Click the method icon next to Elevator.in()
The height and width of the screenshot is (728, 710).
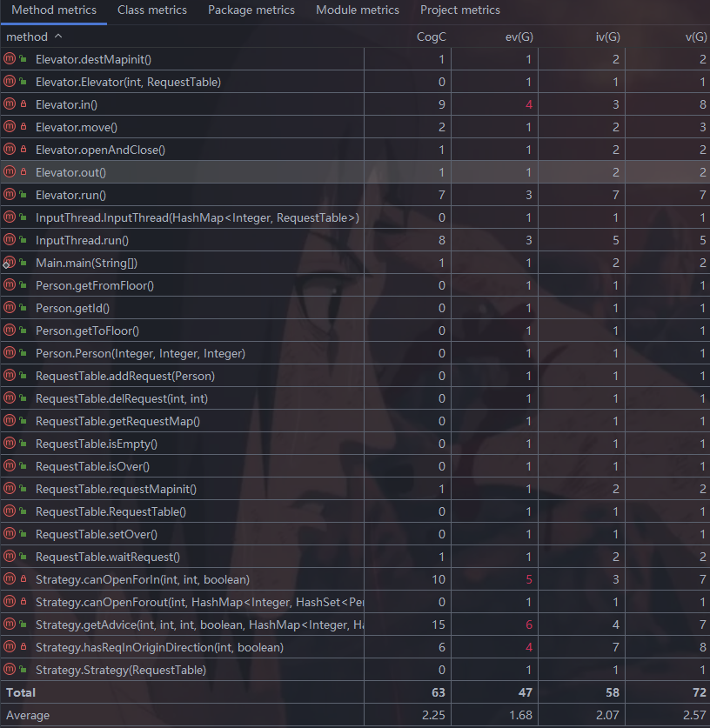pyautogui.click(x=10, y=104)
